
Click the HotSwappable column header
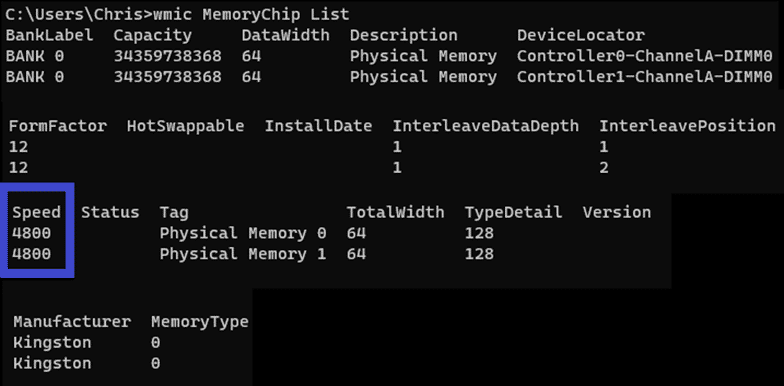[186, 126]
